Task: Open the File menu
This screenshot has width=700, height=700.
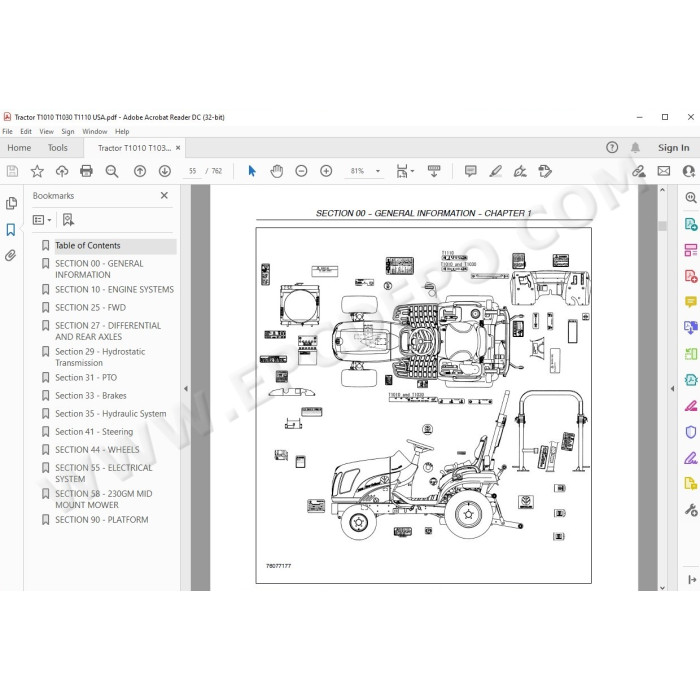Action: coord(8,131)
